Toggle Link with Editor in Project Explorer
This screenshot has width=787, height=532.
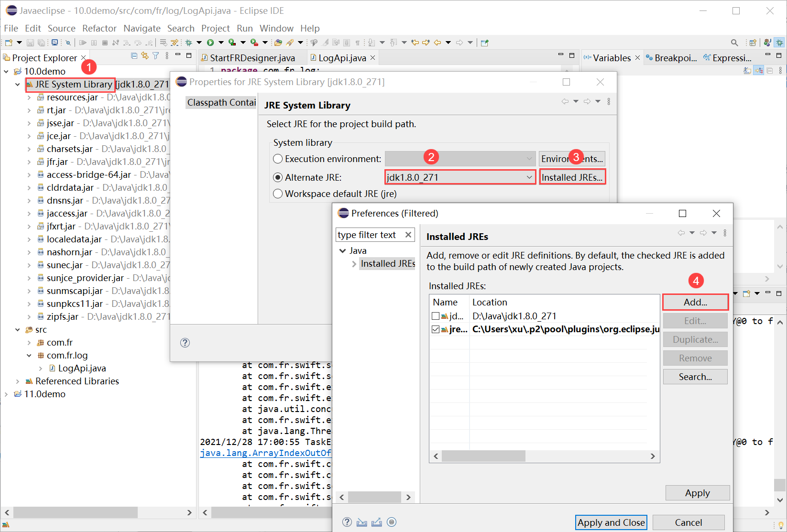click(145, 56)
